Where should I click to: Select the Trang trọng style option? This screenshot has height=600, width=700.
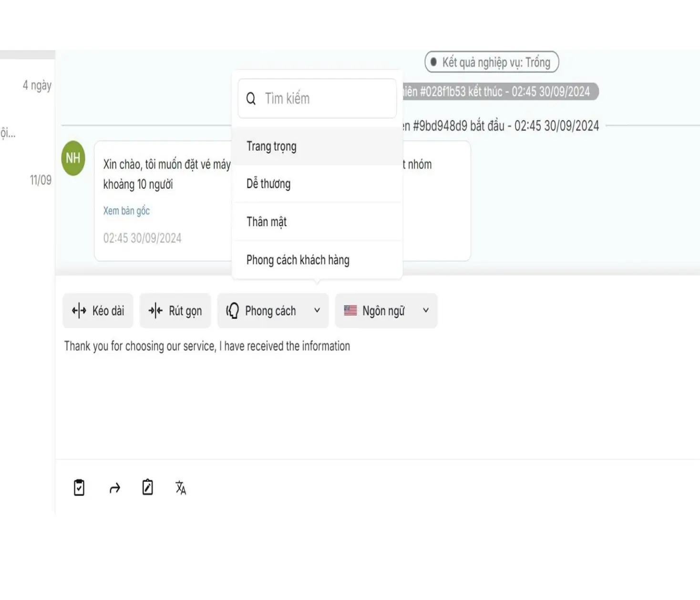[x=271, y=146]
